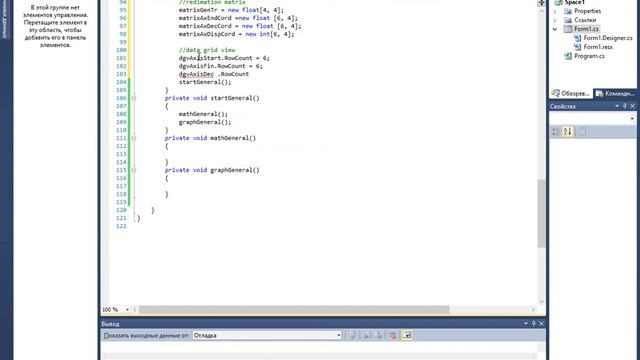Image resolution: width=640 pixels, height=360 pixels.
Task: Click Find Message in Code icon in Output toolbar
Action: (x=352, y=336)
